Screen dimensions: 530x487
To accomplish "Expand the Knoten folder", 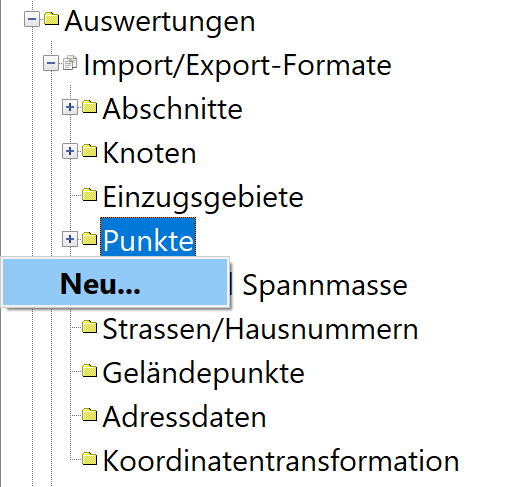I will (x=70, y=151).
